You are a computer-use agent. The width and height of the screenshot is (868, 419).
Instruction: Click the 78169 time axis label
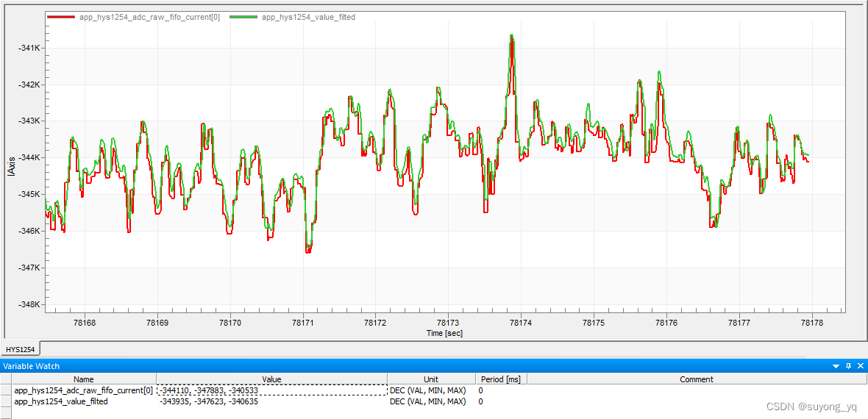point(157,322)
